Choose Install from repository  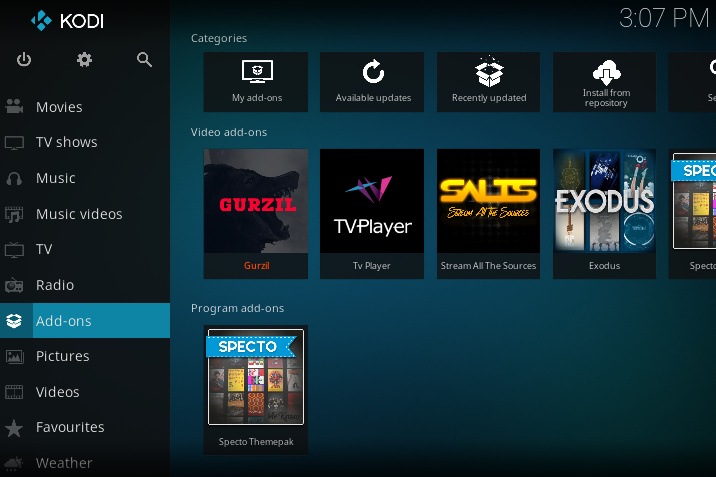tap(605, 82)
